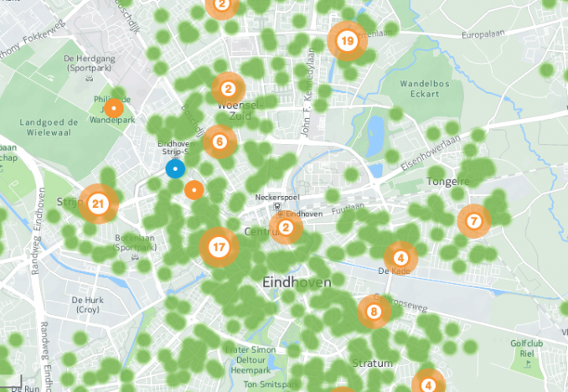568x392 pixels.
Task: Click the Botenlaan Sportpark icon
Action: (x=135, y=257)
